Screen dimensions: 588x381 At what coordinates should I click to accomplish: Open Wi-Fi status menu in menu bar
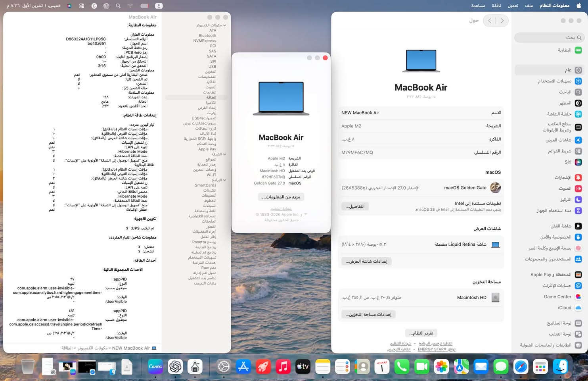click(130, 6)
